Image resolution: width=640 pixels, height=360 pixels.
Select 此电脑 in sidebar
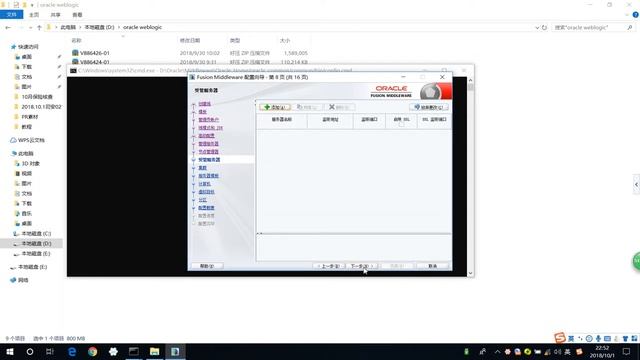click(x=26, y=153)
